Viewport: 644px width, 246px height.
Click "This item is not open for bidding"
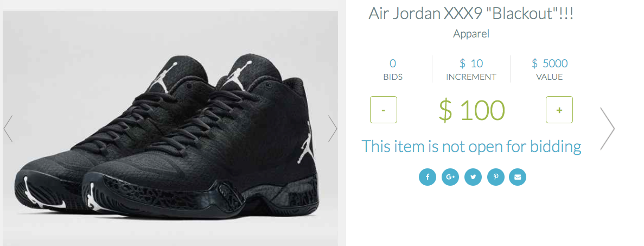pos(471,146)
